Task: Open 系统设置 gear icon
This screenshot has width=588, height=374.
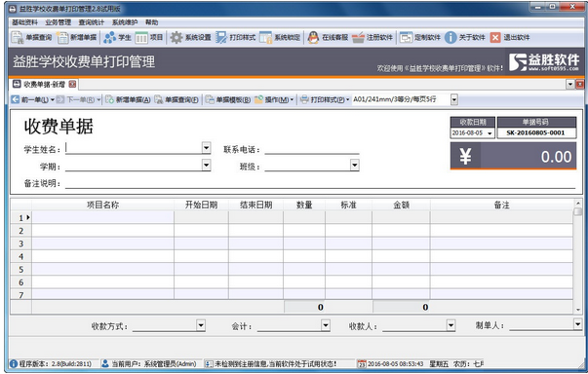Action: tap(176, 37)
